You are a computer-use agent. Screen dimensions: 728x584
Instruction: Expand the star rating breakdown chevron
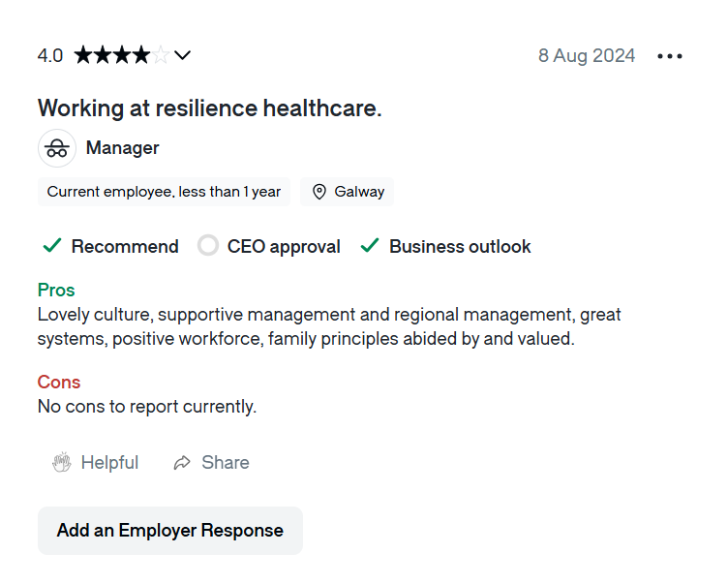tap(182, 55)
